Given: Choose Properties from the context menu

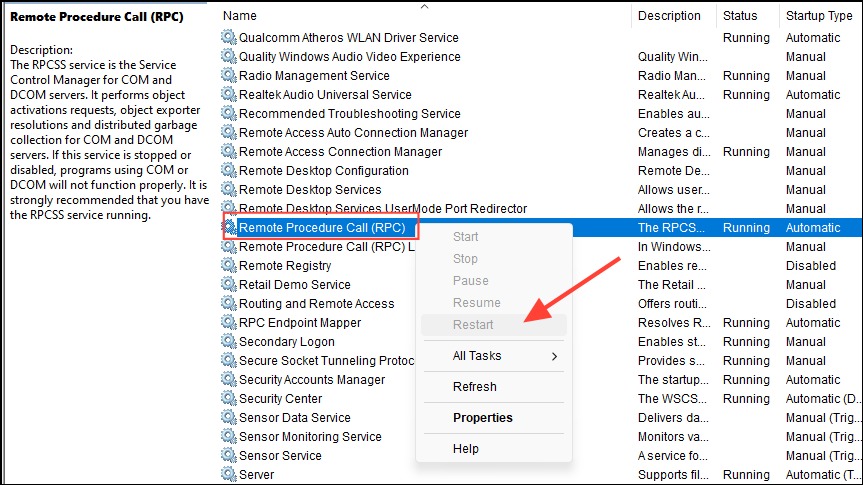Looking at the screenshot, I should coord(483,418).
